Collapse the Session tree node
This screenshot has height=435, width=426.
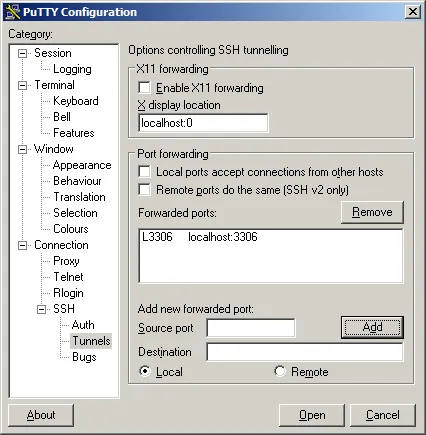pyautogui.click(x=22, y=53)
